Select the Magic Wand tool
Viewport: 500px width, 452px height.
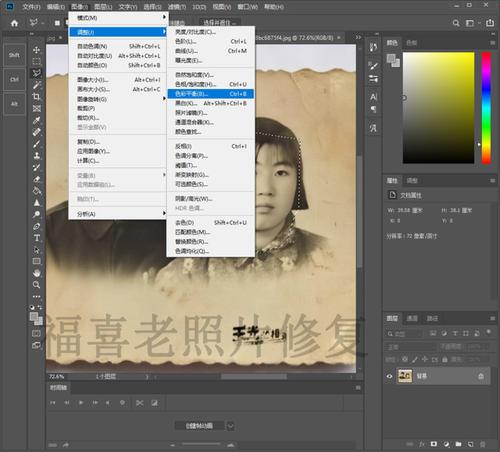pos(36,85)
